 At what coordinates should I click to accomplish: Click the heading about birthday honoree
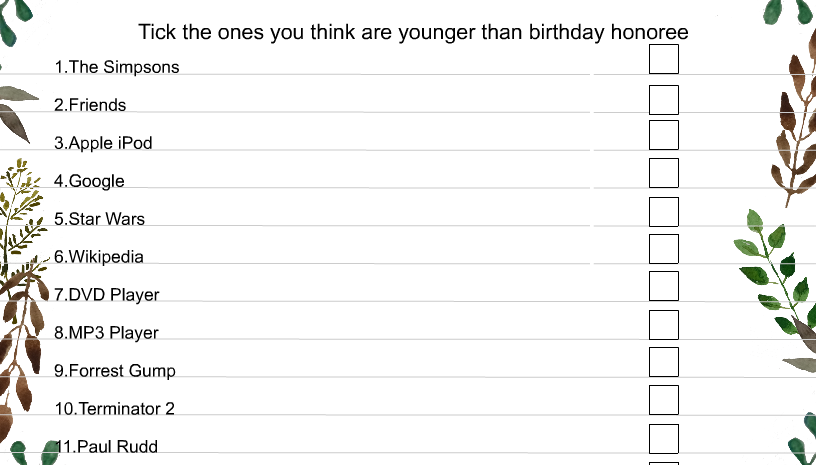[413, 33]
